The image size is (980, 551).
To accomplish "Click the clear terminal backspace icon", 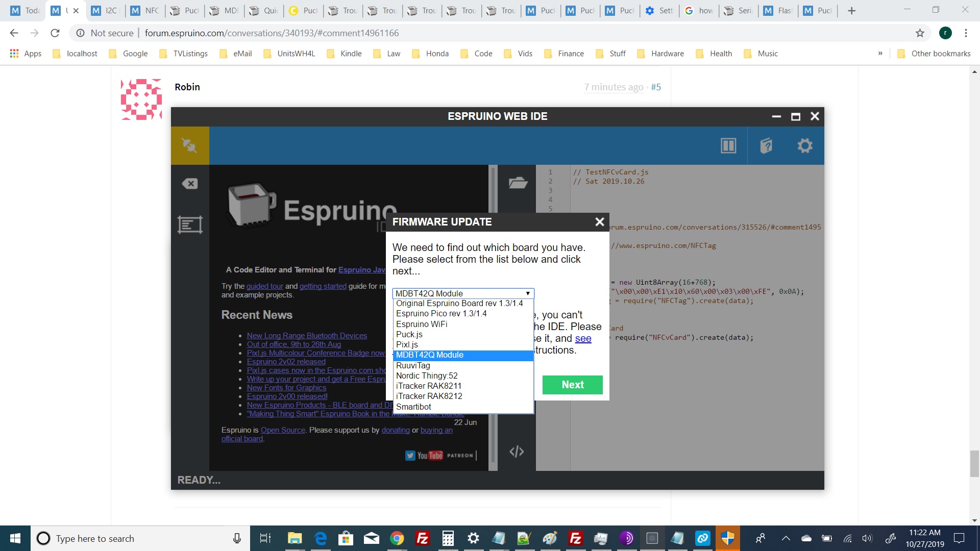I will pos(190,184).
